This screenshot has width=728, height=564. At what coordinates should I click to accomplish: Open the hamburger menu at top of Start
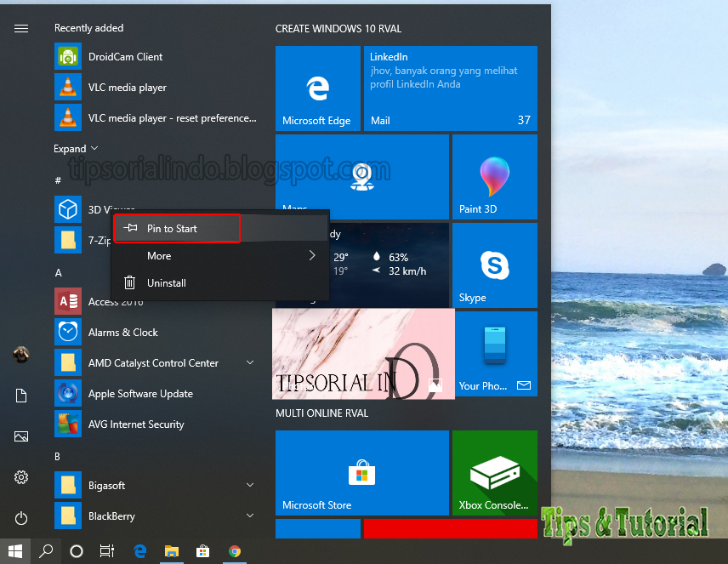(x=21, y=29)
